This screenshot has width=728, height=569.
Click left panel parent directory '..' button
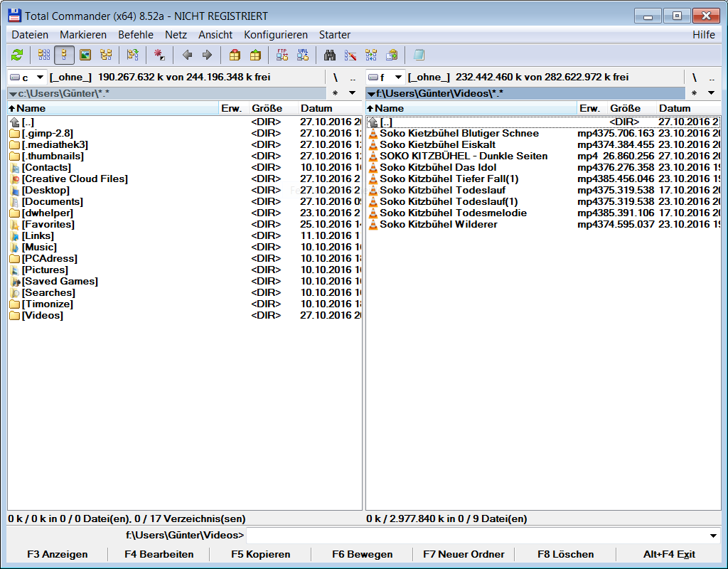coord(353,78)
